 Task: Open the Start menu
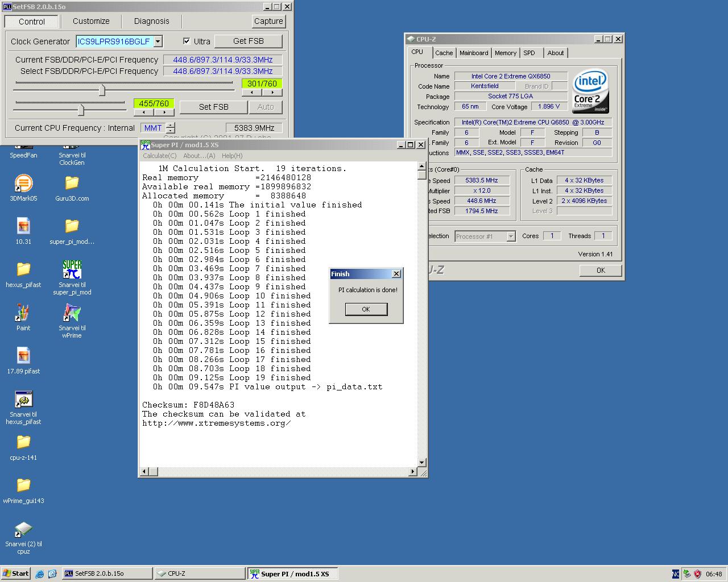(x=15, y=573)
